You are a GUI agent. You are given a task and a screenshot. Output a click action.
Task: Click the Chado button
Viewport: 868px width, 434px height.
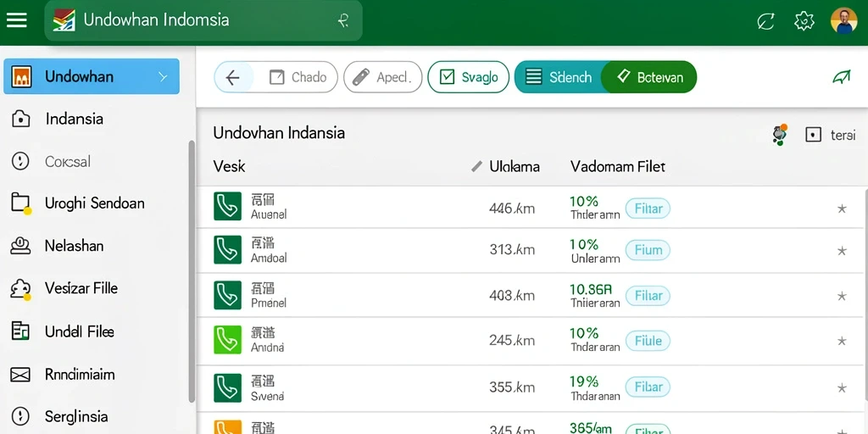[298, 77]
